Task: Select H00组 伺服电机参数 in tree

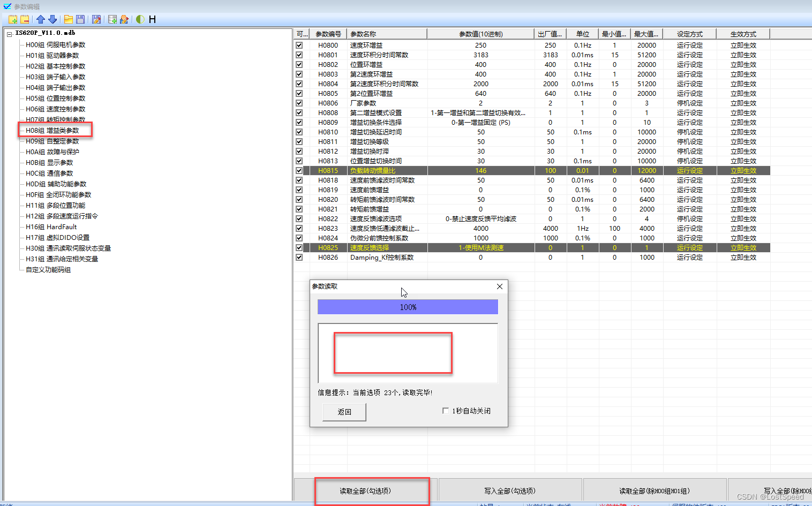Action: [x=56, y=45]
